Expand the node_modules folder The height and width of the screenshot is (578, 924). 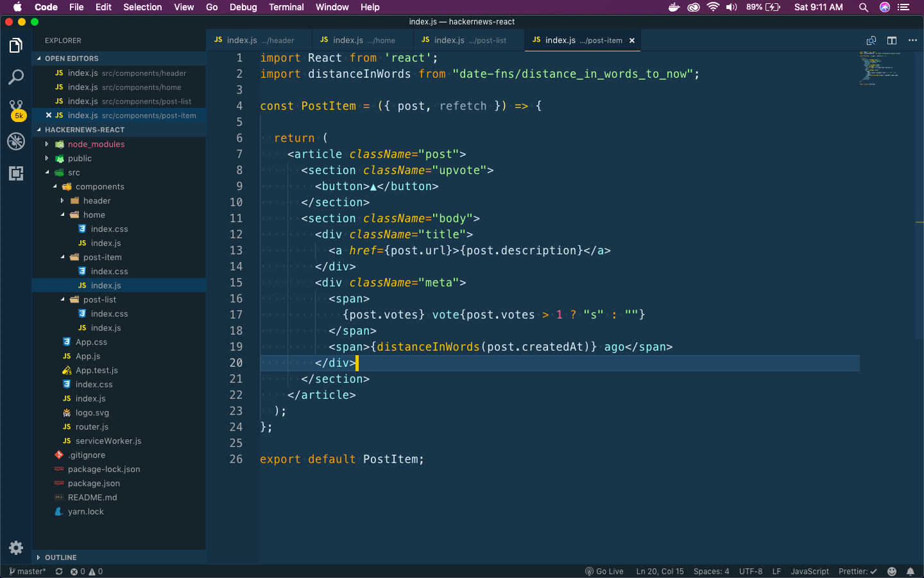tap(119, 144)
